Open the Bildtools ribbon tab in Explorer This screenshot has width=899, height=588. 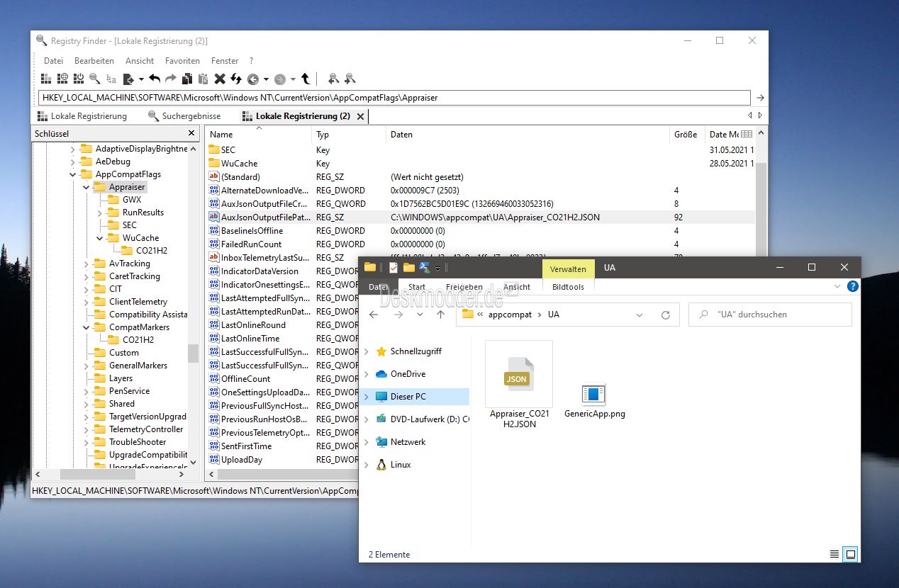(568, 287)
